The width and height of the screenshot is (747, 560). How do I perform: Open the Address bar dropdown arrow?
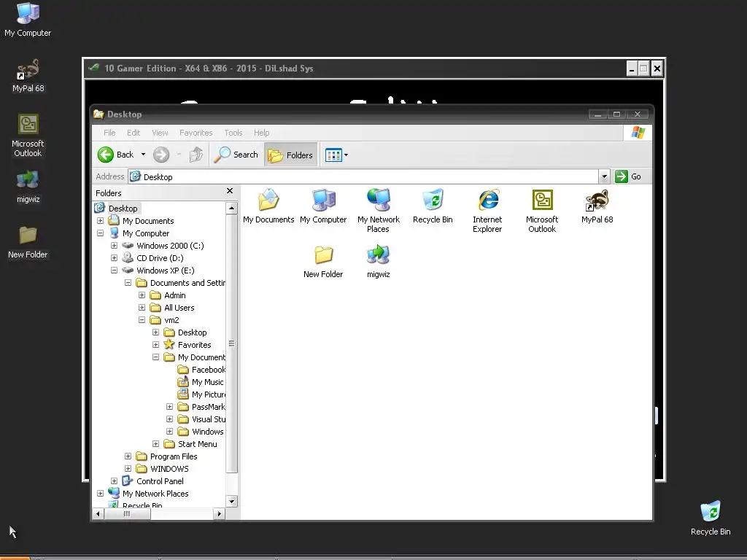pyautogui.click(x=604, y=176)
